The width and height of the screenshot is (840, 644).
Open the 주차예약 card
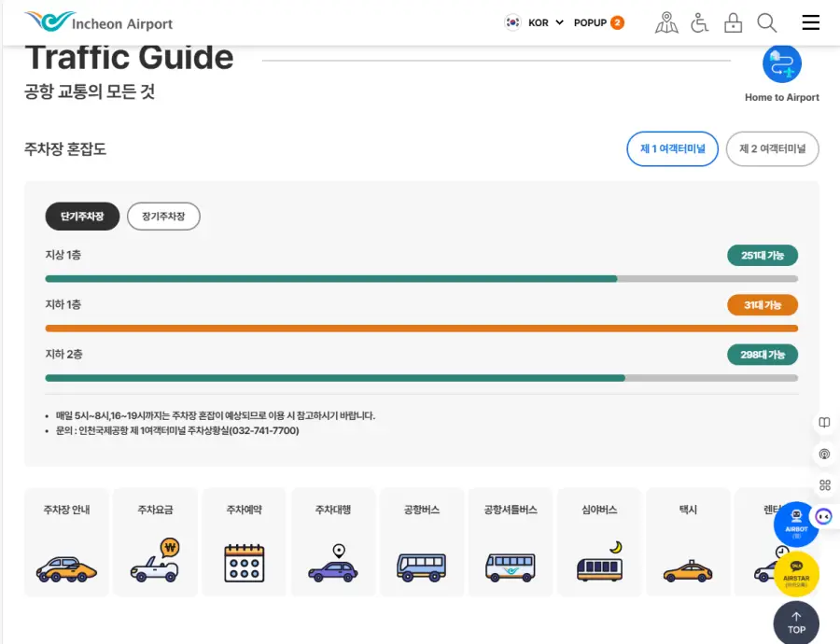tap(245, 541)
